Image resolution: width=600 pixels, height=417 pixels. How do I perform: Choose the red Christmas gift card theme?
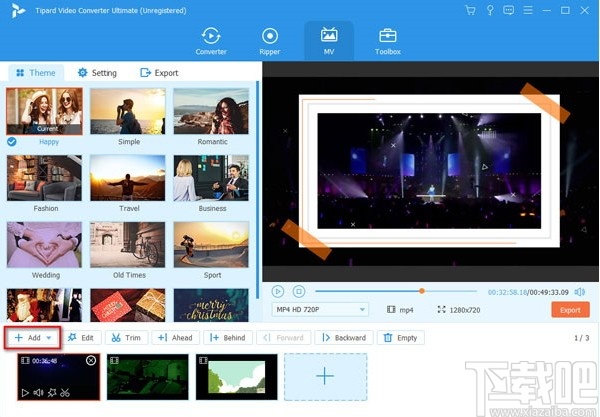(x=128, y=305)
